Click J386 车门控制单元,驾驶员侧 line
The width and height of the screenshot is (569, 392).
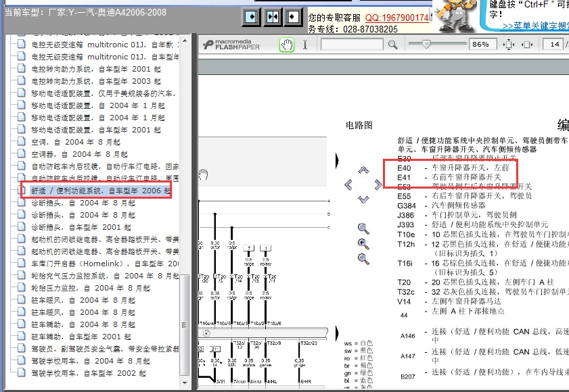coord(457,215)
